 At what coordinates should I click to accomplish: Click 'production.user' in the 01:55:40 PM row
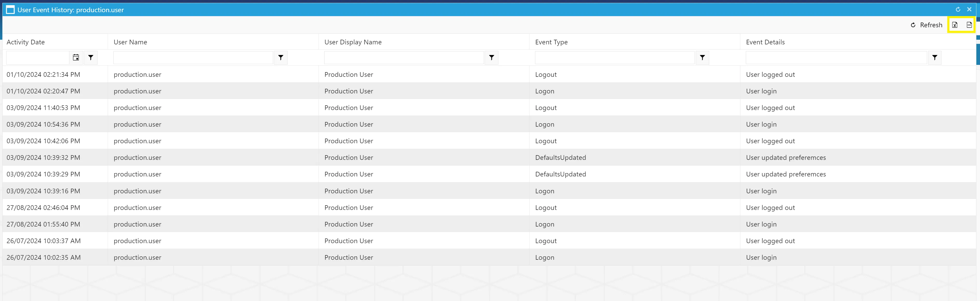137,224
